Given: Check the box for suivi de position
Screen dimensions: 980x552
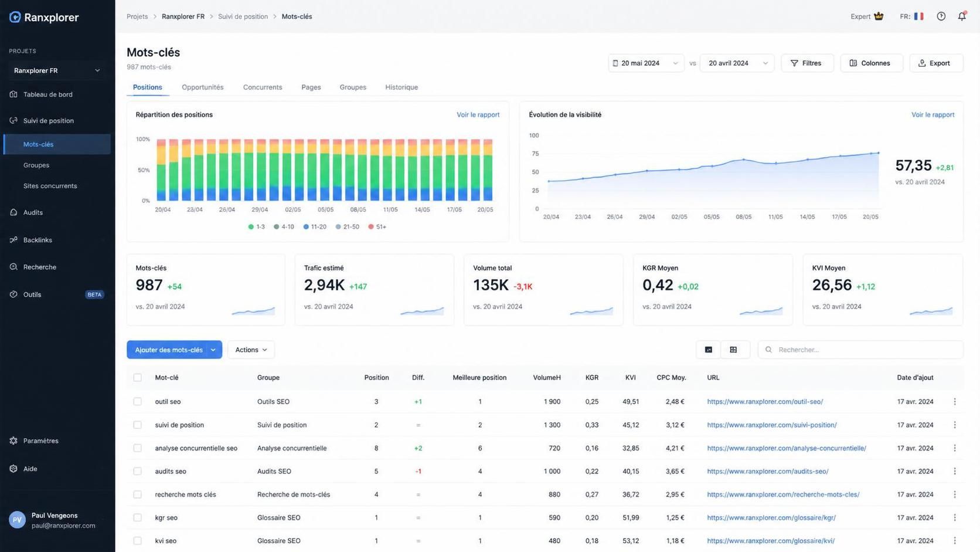Looking at the screenshot, I should tap(137, 425).
